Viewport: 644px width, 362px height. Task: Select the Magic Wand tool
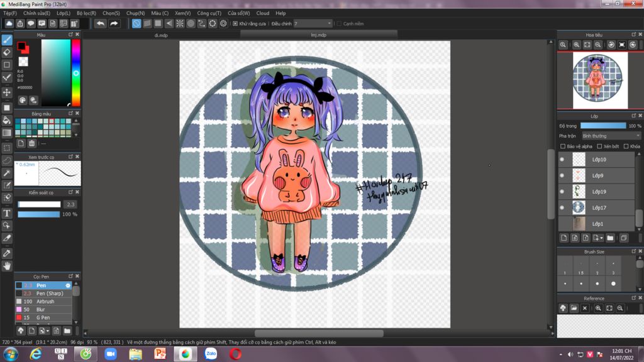coord(7,173)
